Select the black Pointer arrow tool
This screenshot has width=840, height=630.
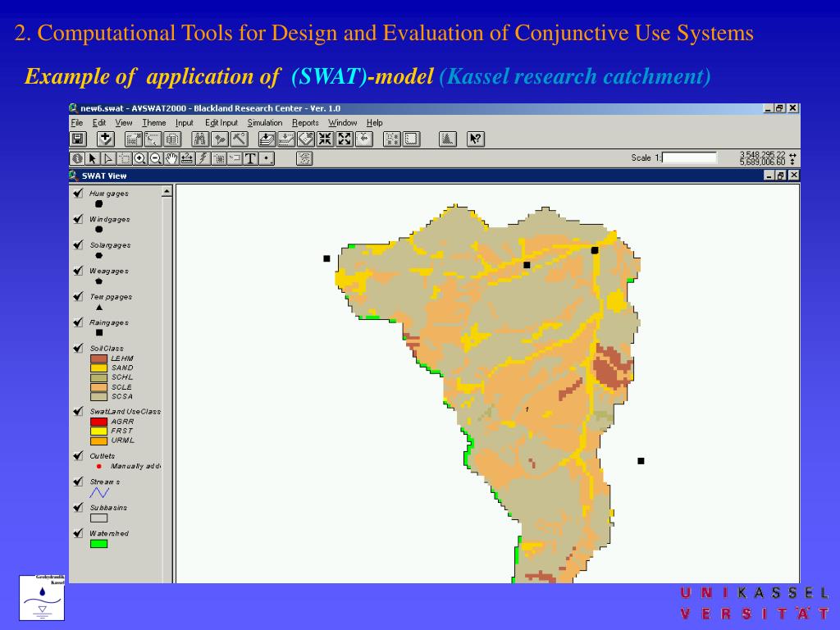coord(93,158)
